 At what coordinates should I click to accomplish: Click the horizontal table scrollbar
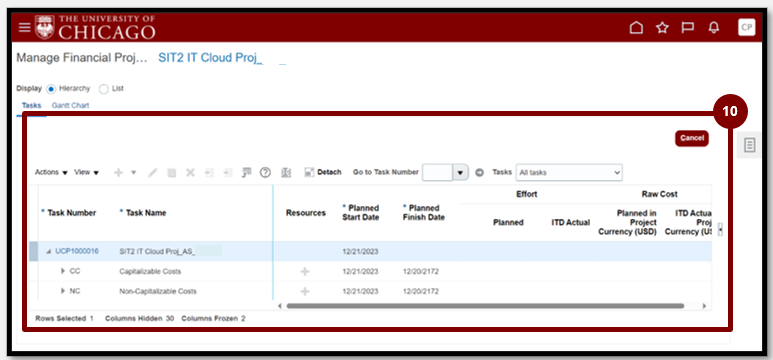(485, 306)
